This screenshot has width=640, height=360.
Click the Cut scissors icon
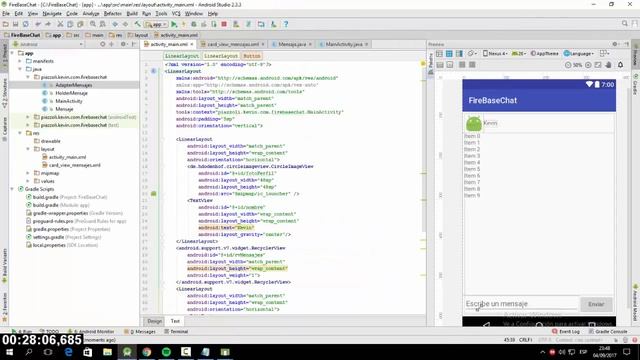tap(60, 24)
